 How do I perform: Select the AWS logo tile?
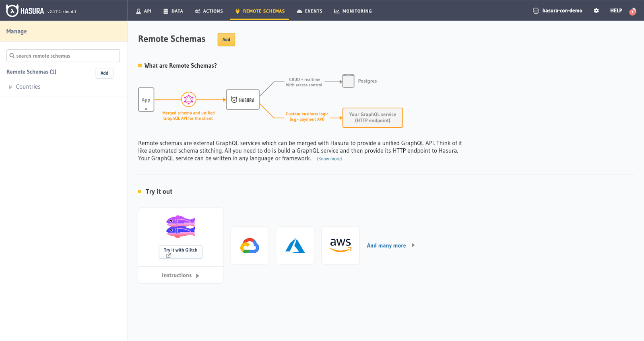point(341,245)
